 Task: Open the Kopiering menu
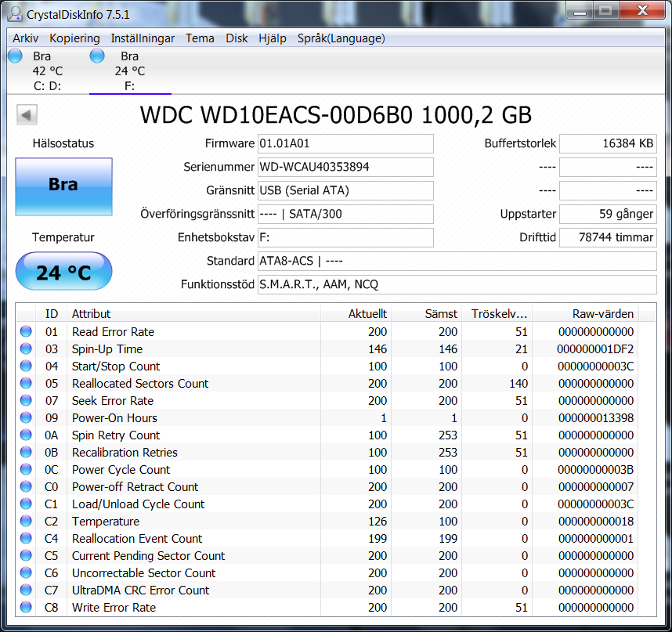74,38
